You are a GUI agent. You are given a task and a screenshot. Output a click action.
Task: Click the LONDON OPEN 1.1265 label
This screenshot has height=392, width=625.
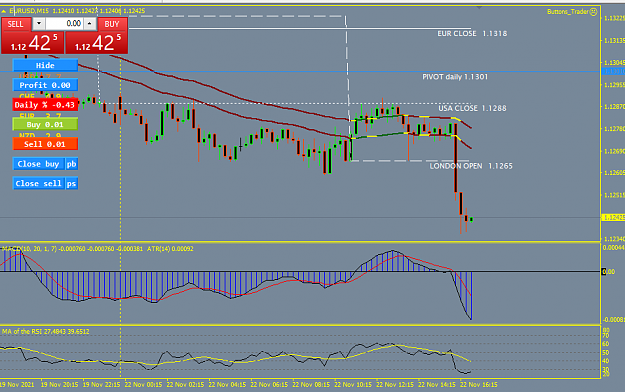(x=471, y=166)
